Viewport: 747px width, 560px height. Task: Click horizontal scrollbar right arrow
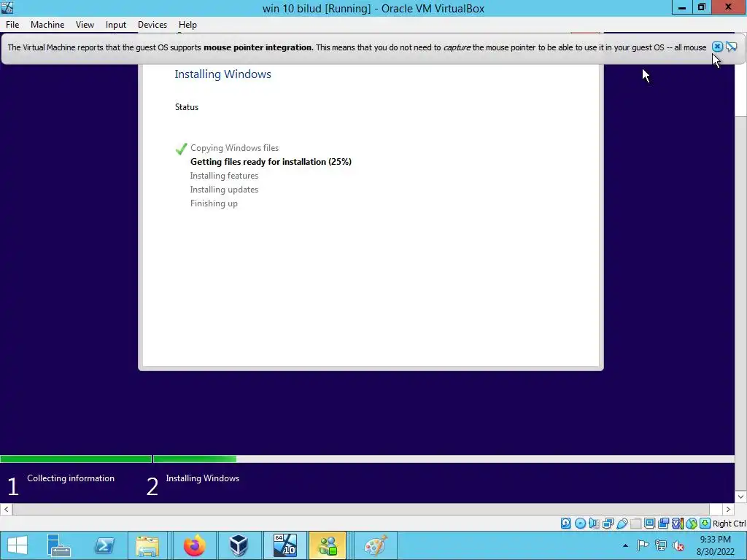point(728,509)
